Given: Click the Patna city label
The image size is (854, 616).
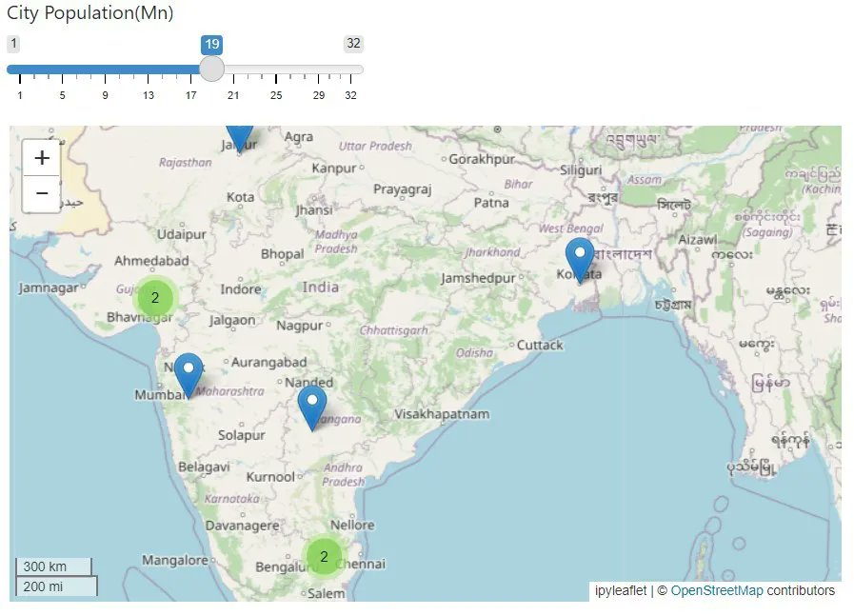Looking at the screenshot, I should (491, 203).
